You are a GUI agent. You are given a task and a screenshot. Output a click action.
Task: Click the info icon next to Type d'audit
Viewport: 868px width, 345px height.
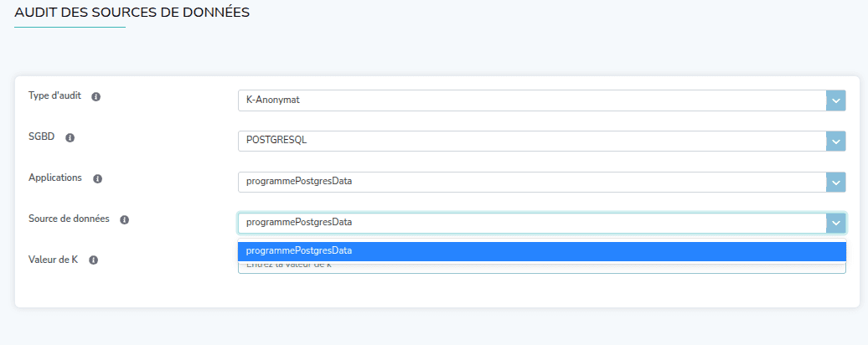96,97
